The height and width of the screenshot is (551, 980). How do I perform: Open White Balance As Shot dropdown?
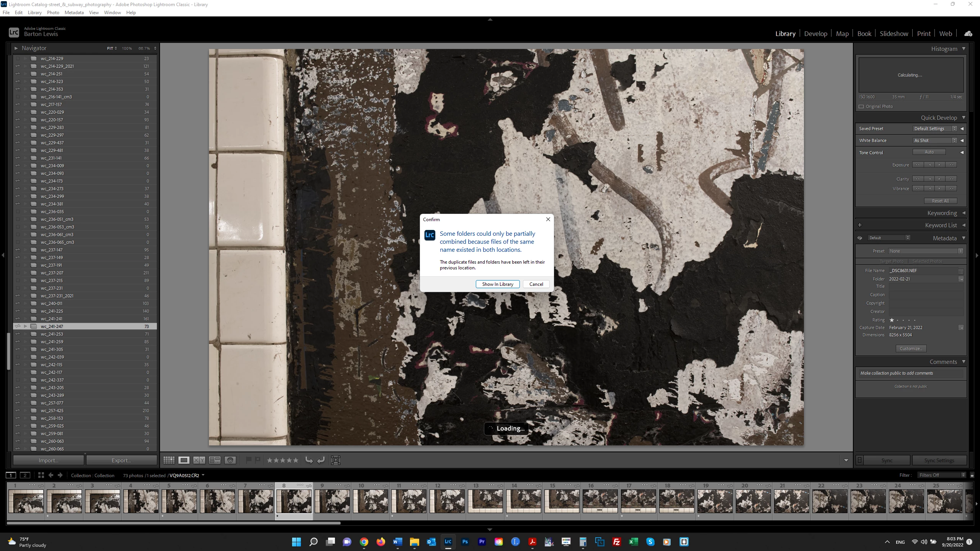coord(935,140)
